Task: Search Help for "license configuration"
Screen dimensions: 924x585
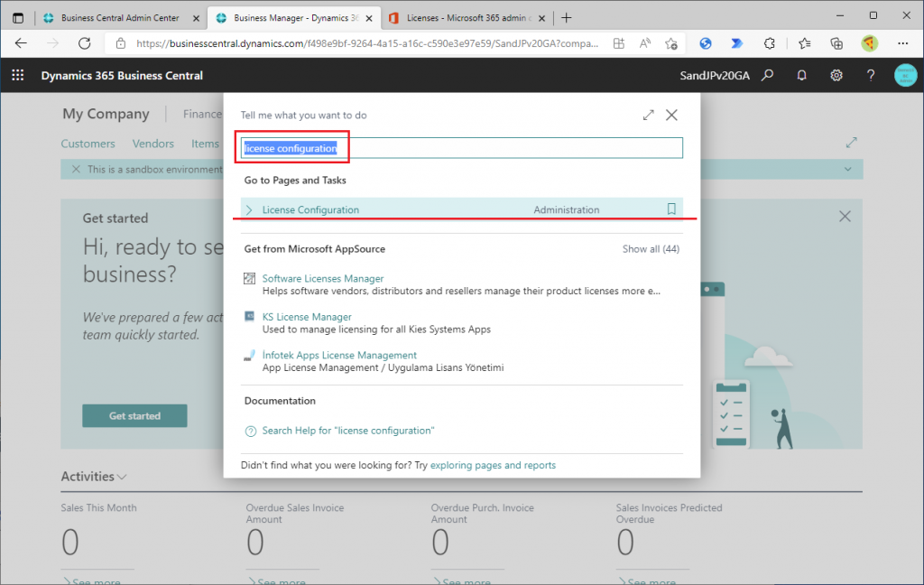Action: tap(347, 431)
